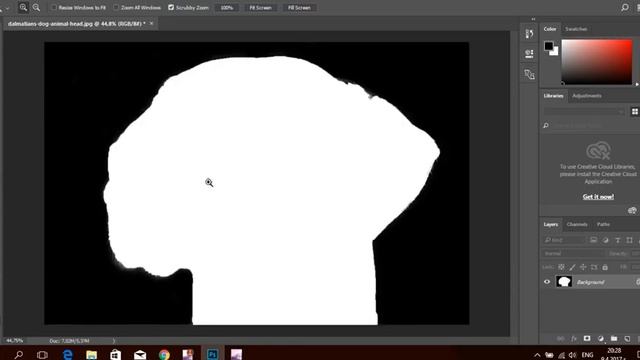Click the link layers icon
640x360 pixels.
(x=560, y=338)
